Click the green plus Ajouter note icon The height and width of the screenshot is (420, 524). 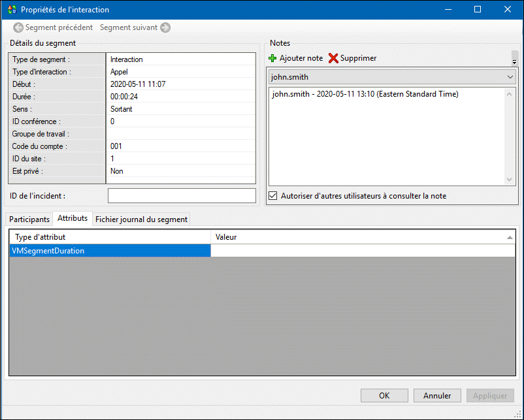(273, 58)
